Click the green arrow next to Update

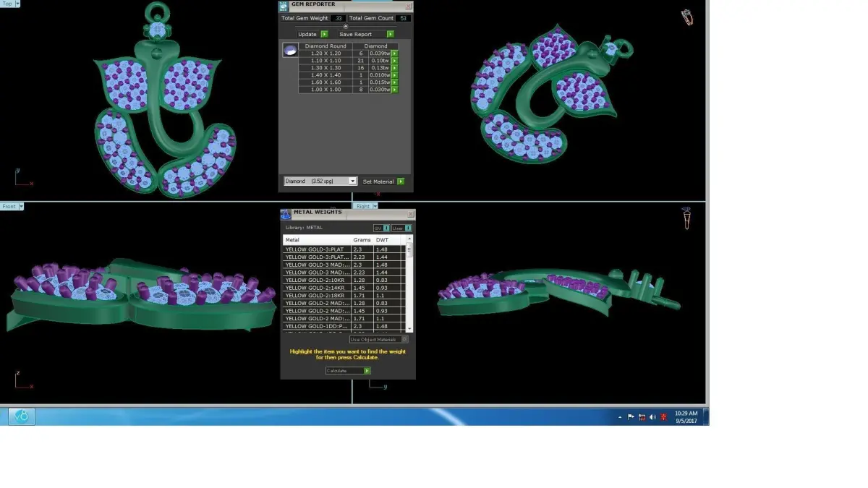[x=324, y=34]
